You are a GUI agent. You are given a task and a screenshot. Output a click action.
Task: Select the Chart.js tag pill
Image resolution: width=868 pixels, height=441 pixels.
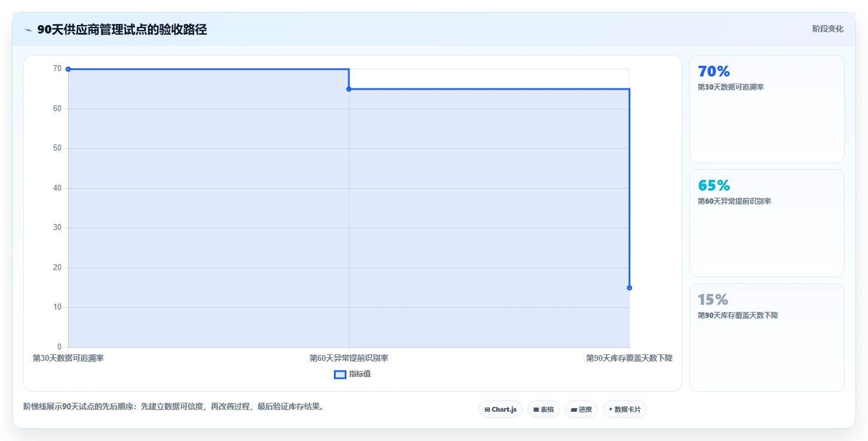[x=501, y=409]
